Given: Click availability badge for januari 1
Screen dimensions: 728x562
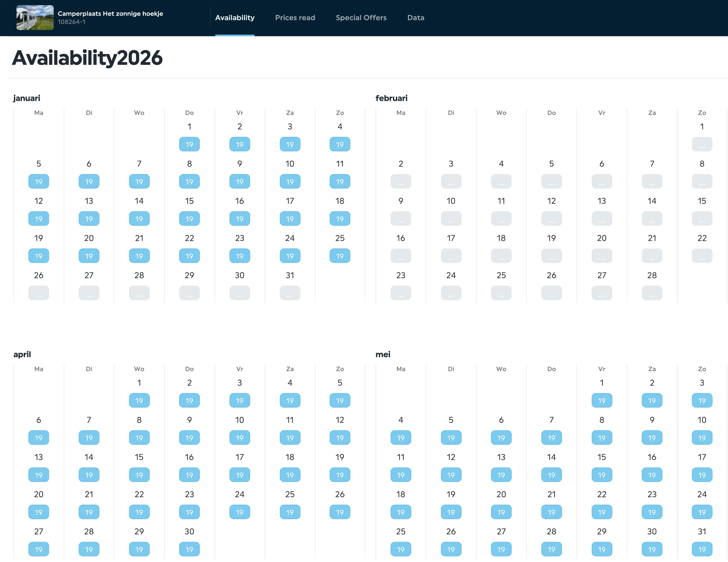Looking at the screenshot, I should point(189,144).
